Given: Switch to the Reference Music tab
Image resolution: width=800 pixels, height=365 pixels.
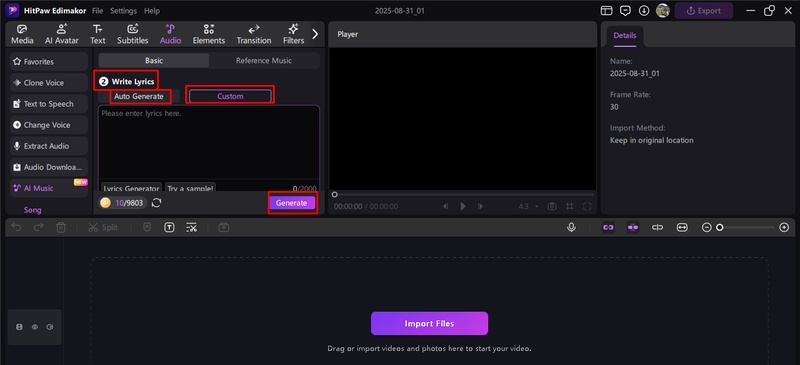Looking at the screenshot, I should point(264,60).
